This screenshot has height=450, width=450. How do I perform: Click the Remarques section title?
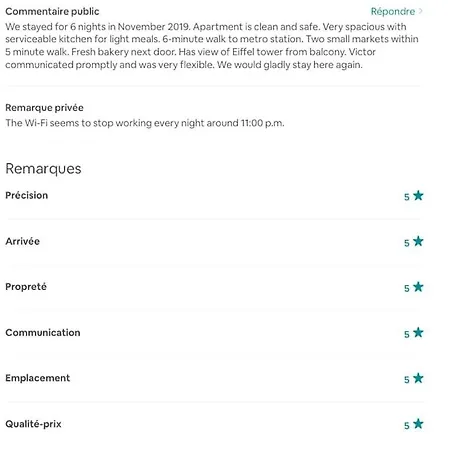pos(43,169)
